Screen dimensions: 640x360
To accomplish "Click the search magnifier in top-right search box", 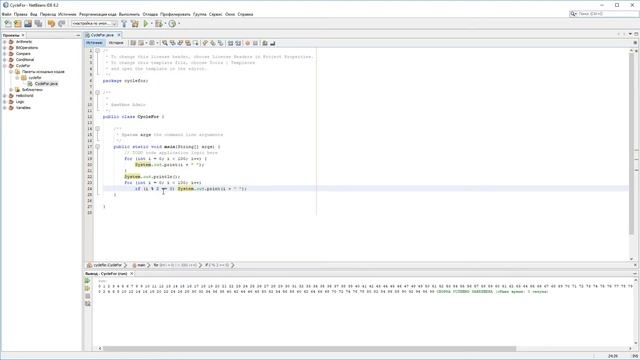I will coord(573,14).
